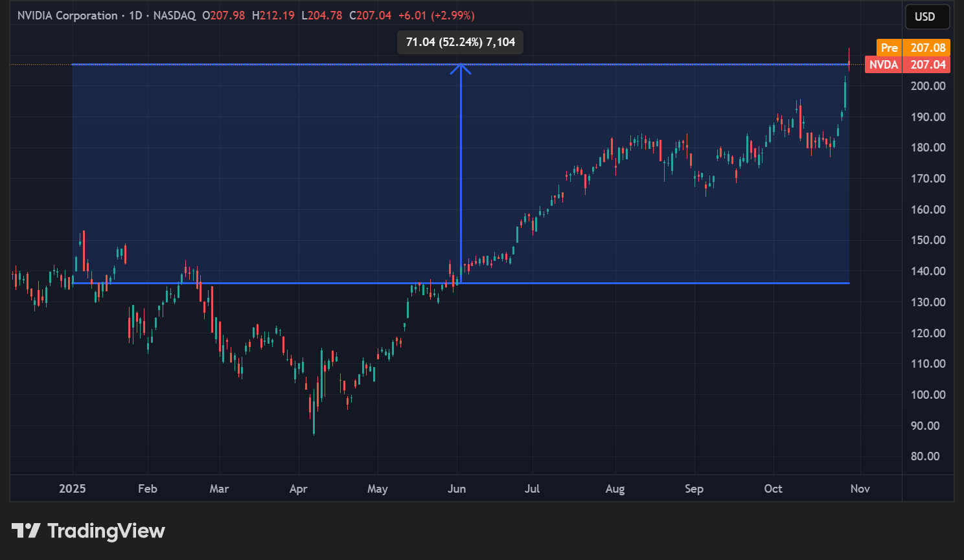Select the 71.04 (52.24%) measurement label
964x560 pixels.
tap(459, 41)
